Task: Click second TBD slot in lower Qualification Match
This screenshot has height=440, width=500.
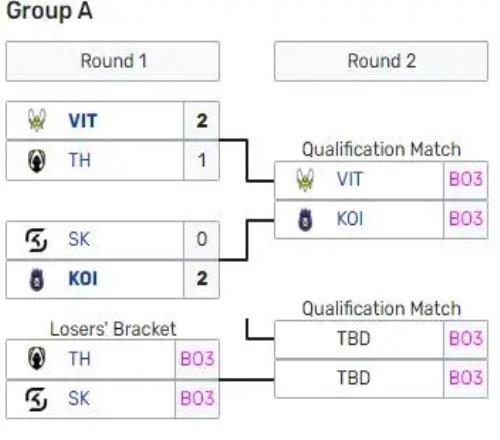Action: pyautogui.click(x=359, y=378)
